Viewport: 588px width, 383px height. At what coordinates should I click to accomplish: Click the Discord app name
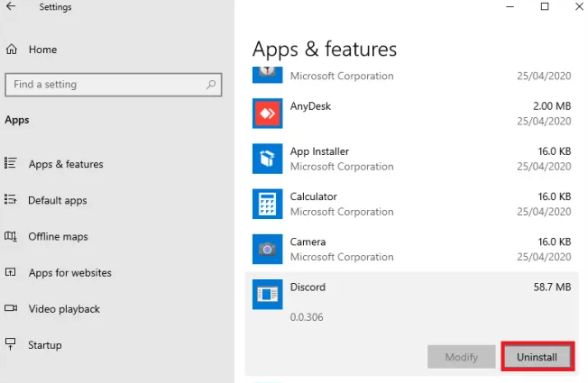pos(308,287)
